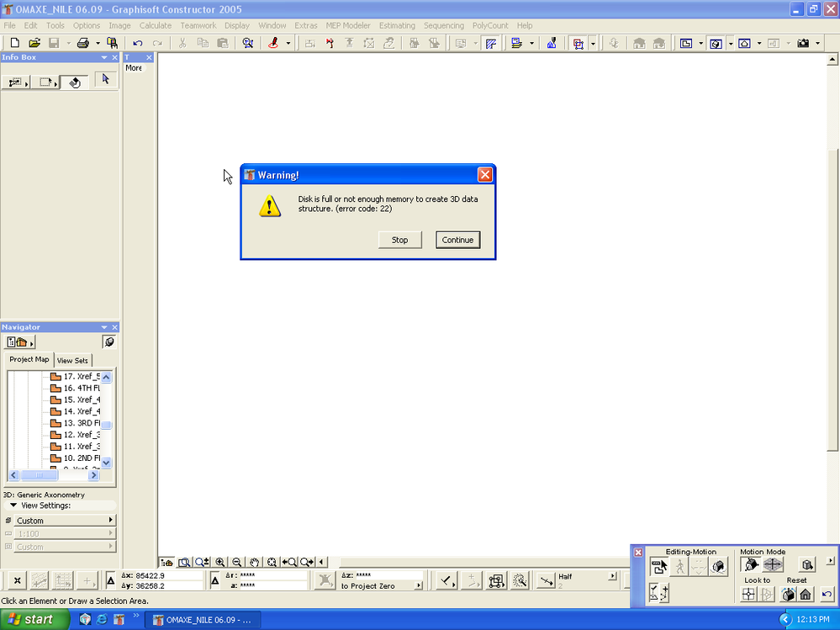Click the red suspend groups icon
Viewport: 840px width, 630px height.
coord(578,44)
